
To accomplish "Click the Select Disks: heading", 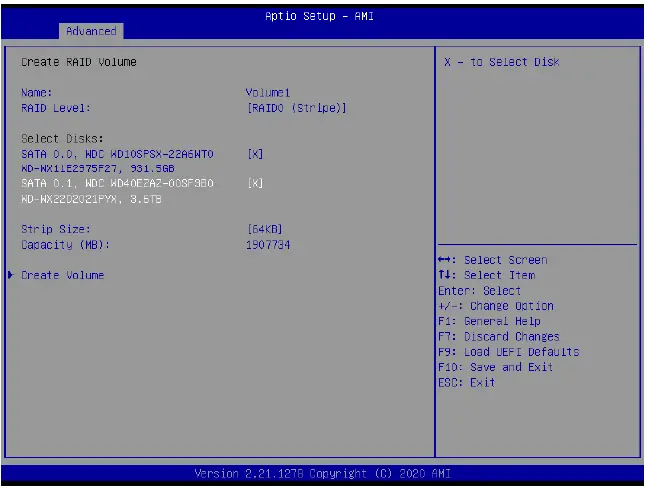I will coord(62,139).
